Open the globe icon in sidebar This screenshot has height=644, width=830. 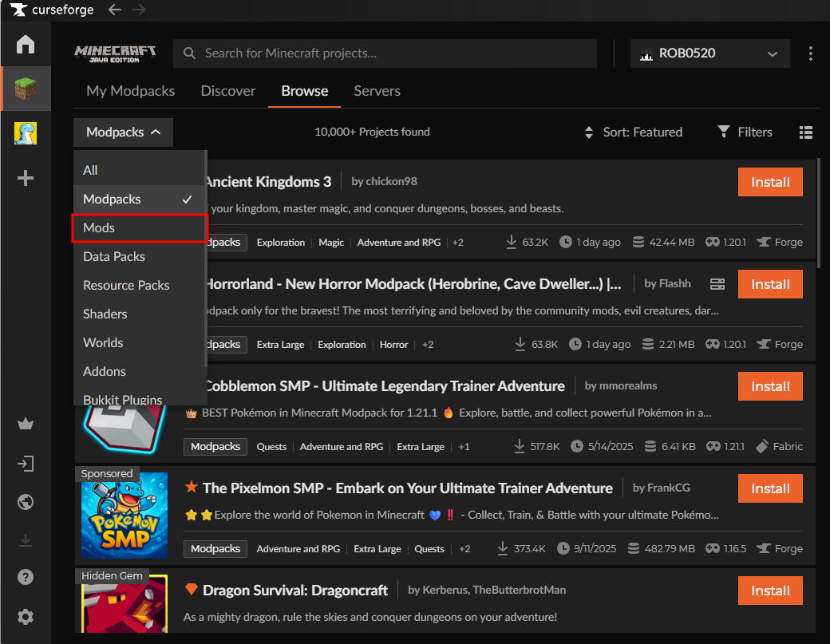pos(26,502)
